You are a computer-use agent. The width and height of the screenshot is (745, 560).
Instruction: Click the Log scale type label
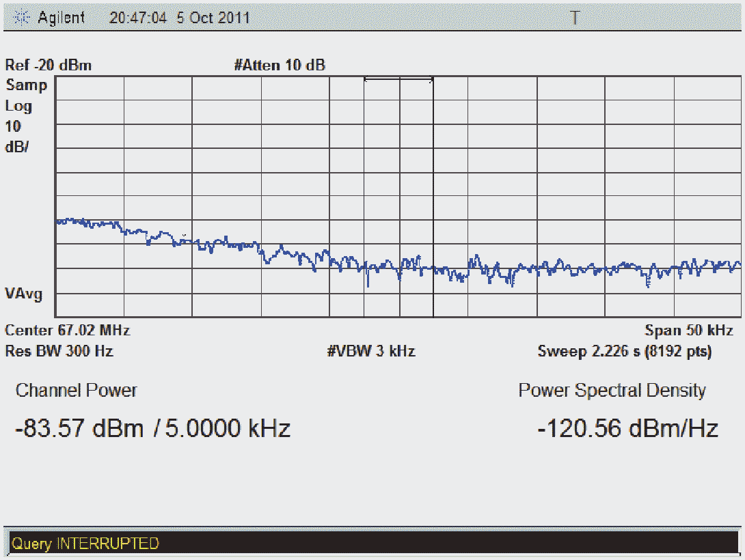pyautogui.click(x=18, y=106)
